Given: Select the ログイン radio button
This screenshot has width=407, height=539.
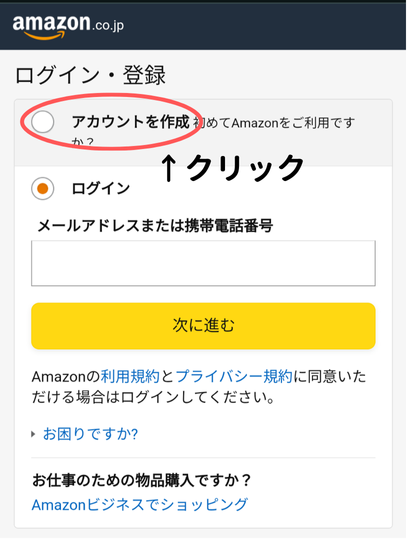Looking at the screenshot, I should 43,189.
